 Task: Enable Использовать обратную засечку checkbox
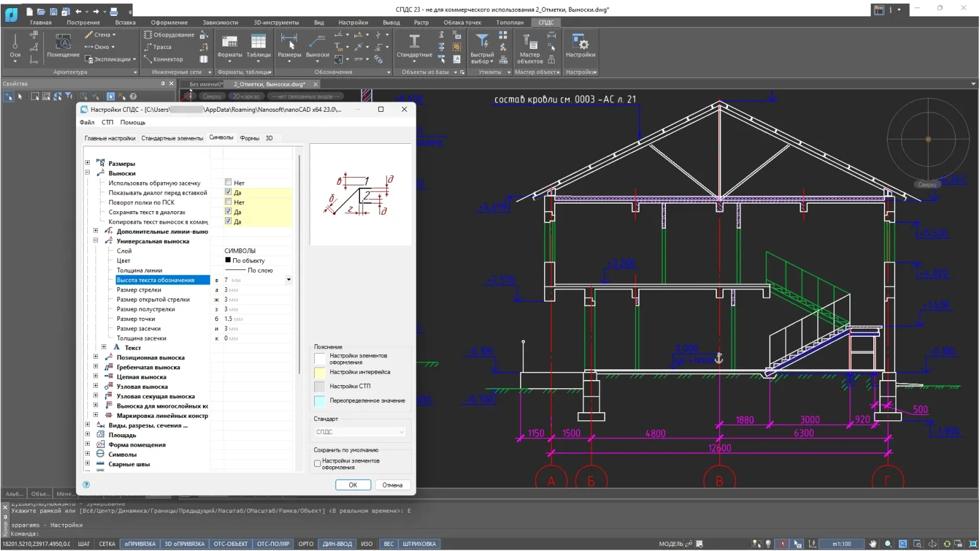pyautogui.click(x=229, y=183)
